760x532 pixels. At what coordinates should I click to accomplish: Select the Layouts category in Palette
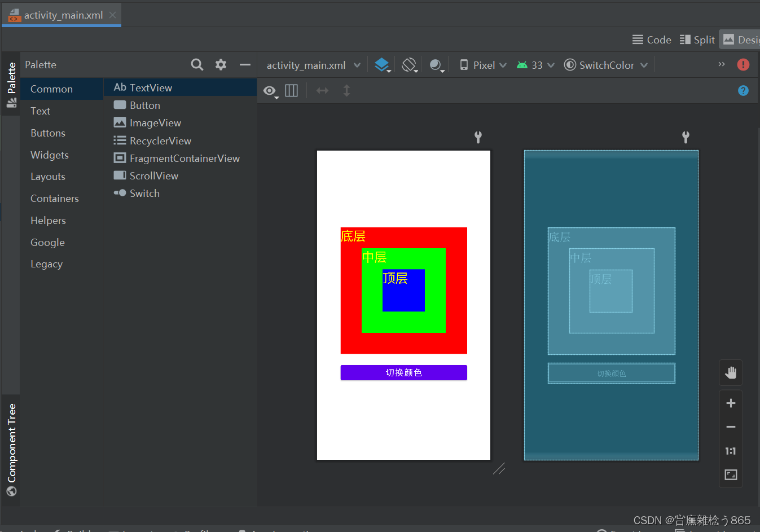[x=47, y=176]
